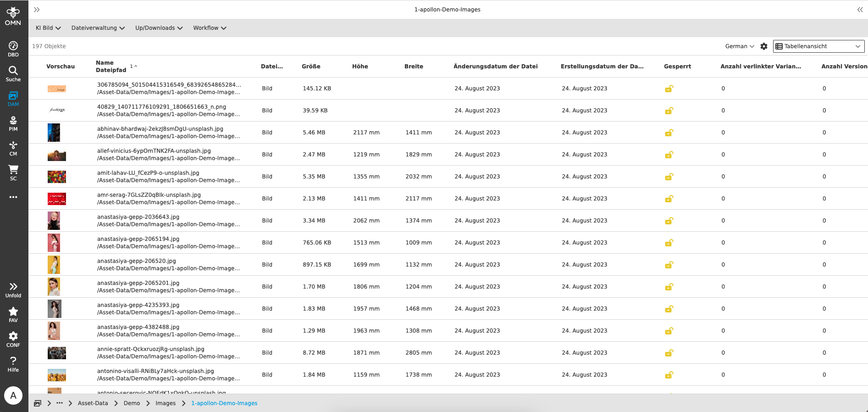Open anastasiya-gepp-206520 thumbnail
This screenshot has width=868, height=412.
[54, 265]
